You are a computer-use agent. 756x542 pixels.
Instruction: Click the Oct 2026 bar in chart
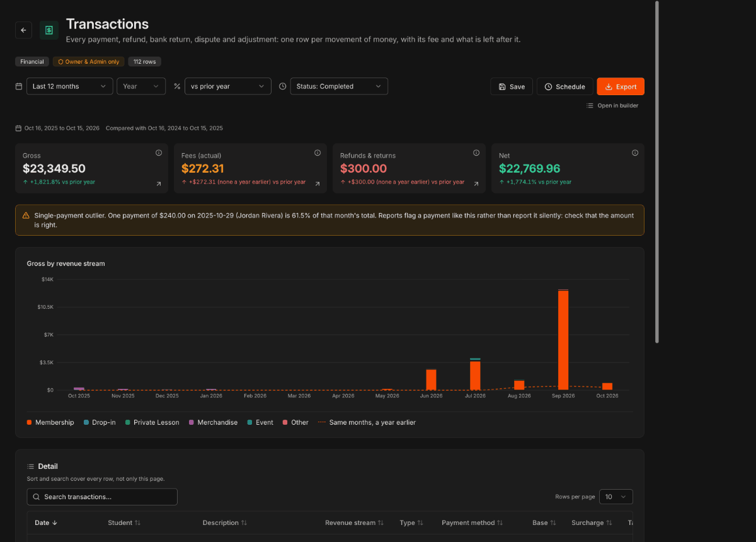607,386
